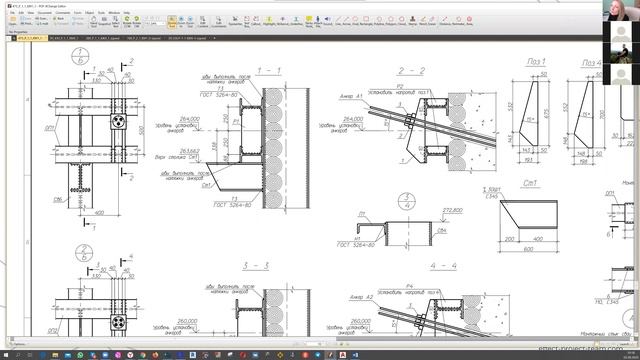
Task: Click the Windows Start button
Action: pyautogui.click(x=7, y=355)
